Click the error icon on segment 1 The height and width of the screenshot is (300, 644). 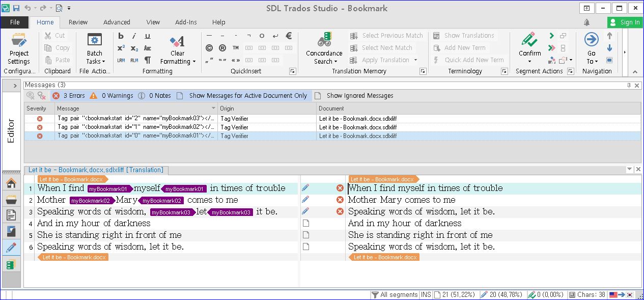pos(340,188)
